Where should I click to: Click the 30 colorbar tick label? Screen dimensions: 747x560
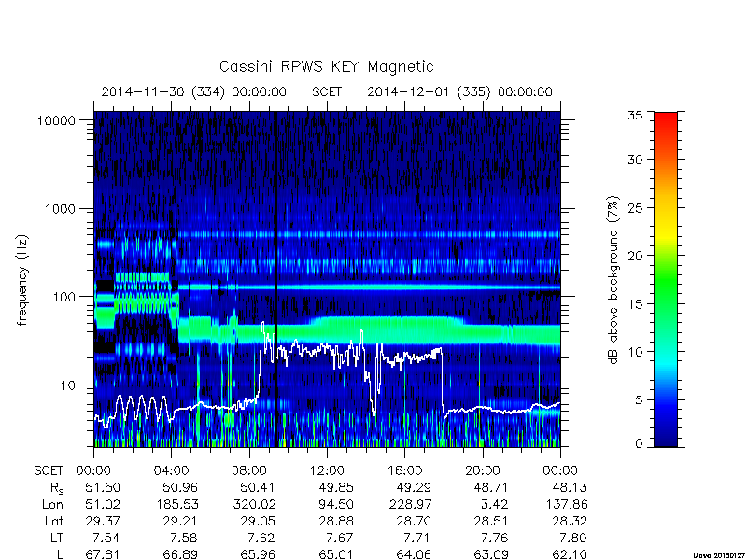(x=634, y=159)
